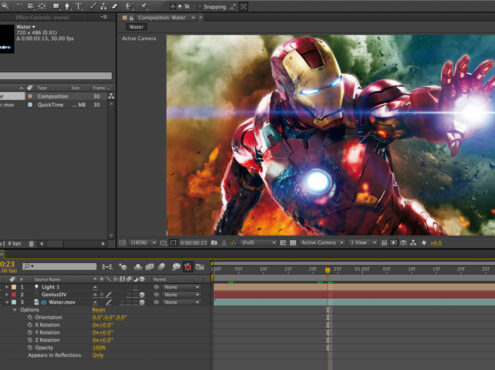This screenshot has height=370, width=495.
Task: Click the reset exposure icon
Action: coord(424,243)
